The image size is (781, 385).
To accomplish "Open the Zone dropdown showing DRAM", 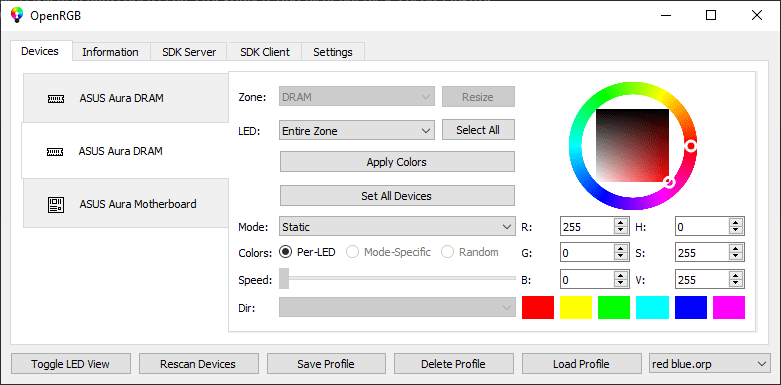I will click(x=357, y=97).
